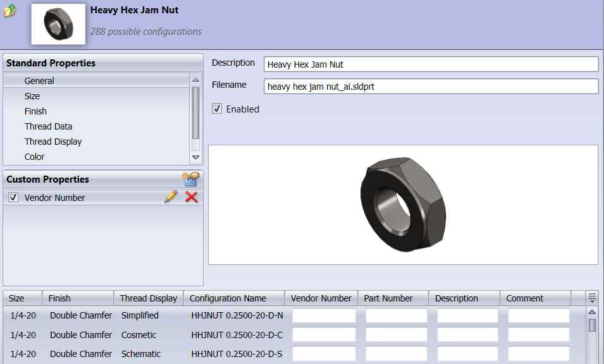The width and height of the screenshot is (604, 364).
Task: Open the table column options icon
Action: 592,298
